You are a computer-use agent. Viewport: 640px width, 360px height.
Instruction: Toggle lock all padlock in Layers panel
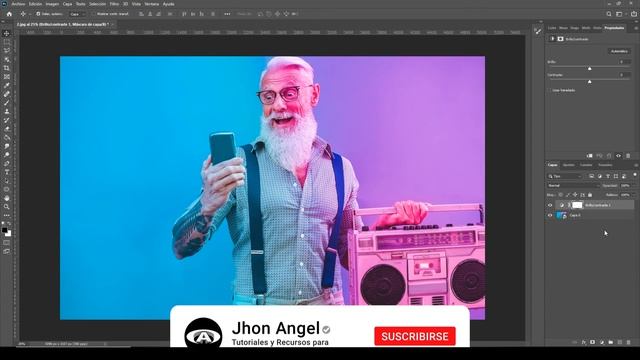590,195
